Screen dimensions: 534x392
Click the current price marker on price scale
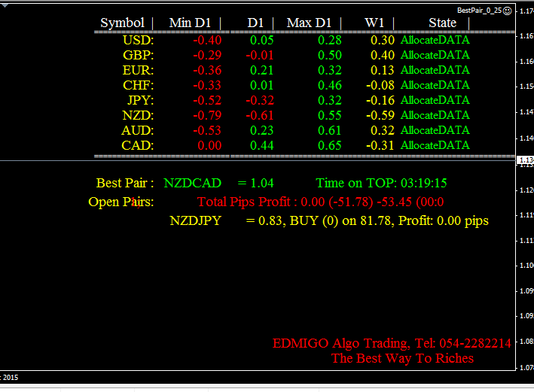[525, 160]
